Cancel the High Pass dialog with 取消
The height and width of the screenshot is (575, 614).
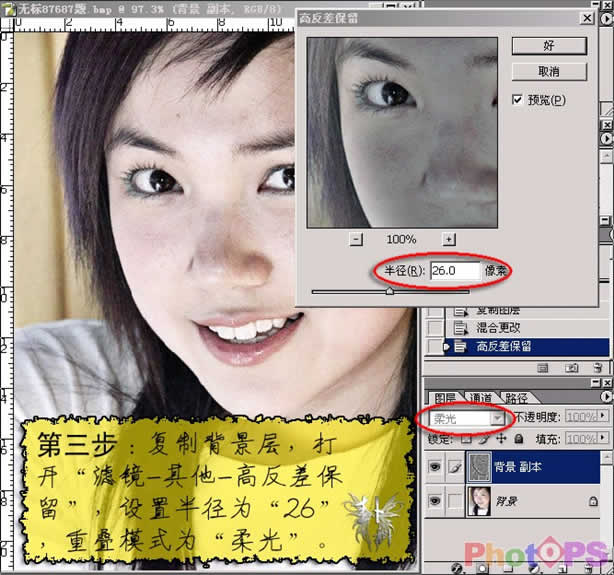point(549,72)
